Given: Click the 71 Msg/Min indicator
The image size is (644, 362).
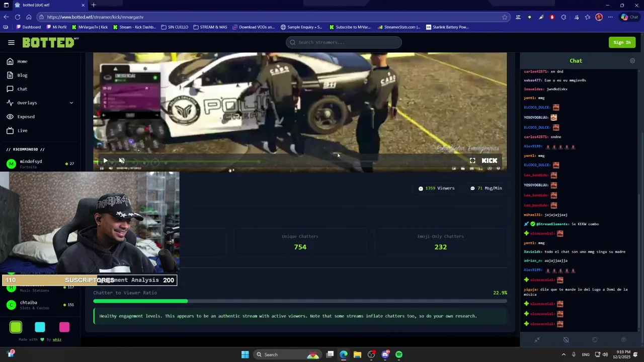Looking at the screenshot, I should point(486,189).
